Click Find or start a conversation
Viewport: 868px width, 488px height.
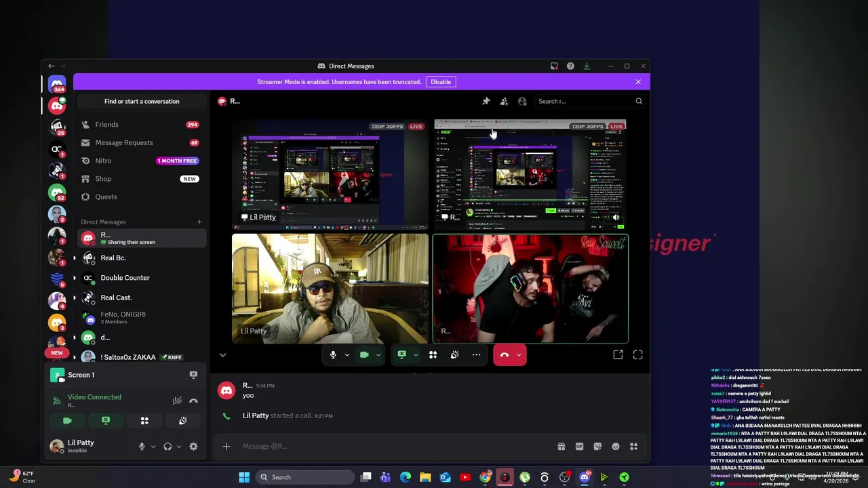pyautogui.click(x=142, y=101)
